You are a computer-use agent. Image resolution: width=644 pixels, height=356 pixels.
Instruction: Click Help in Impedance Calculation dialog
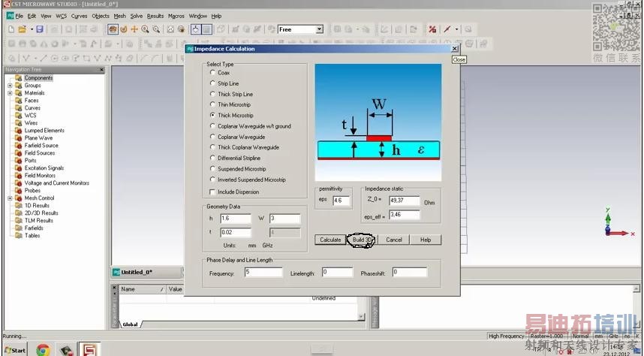426,240
